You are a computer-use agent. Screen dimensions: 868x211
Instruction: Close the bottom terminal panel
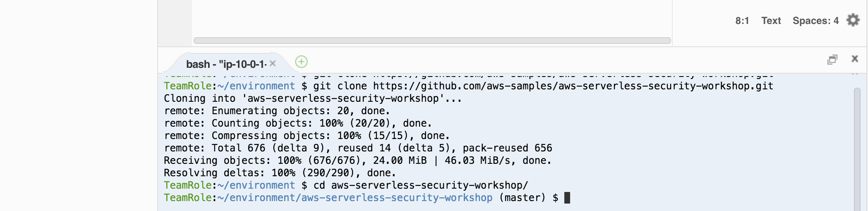pyautogui.click(x=855, y=59)
